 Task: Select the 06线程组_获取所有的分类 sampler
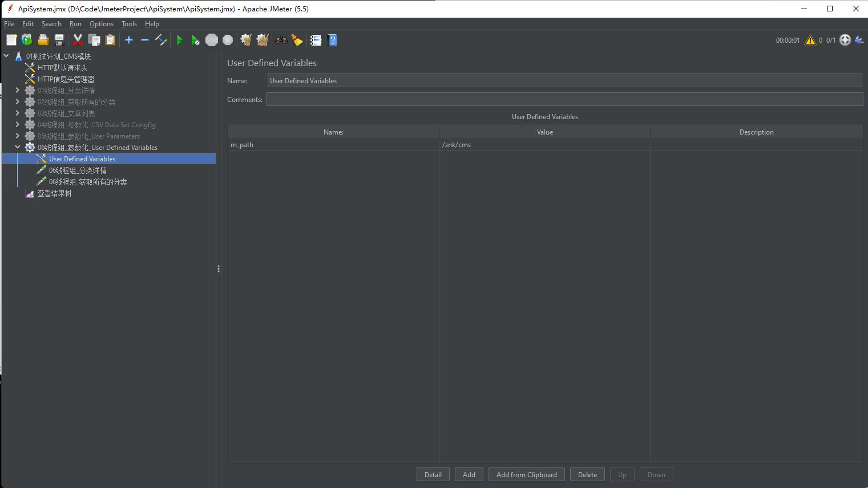(87, 182)
